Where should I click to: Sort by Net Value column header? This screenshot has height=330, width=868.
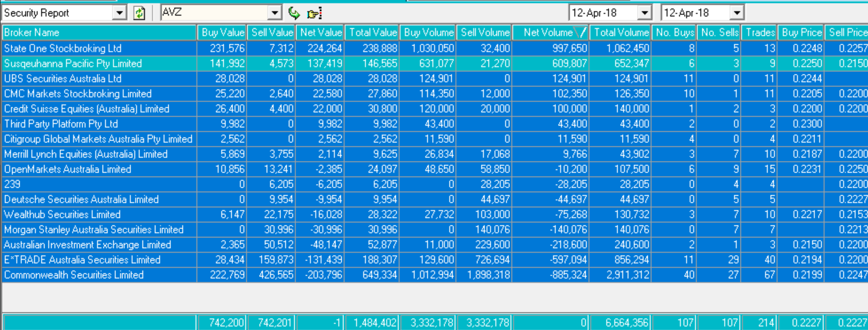pos(320,33)
